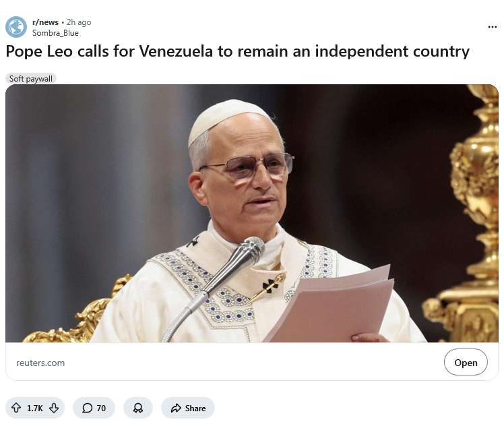504x424 pixels.
Task: Give an award to this post
Action: pyautogui.click(x=138, y=408)
